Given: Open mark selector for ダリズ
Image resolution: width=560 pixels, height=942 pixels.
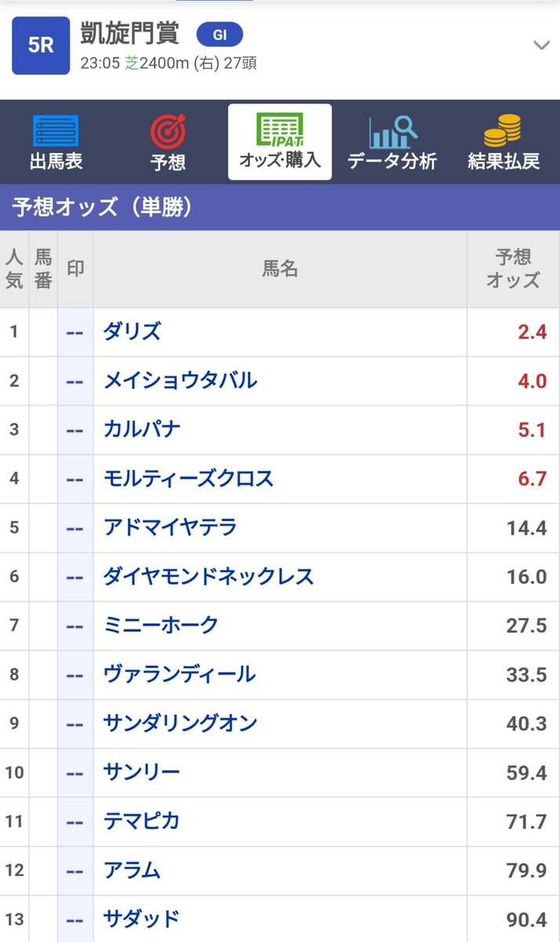Looking at the screenshot, I should click(75, 332).
